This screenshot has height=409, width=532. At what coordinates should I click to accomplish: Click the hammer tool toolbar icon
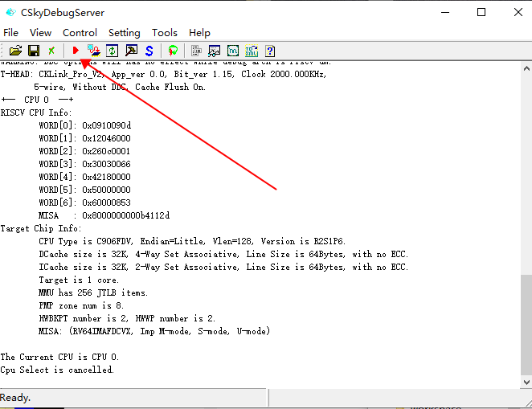131,51
